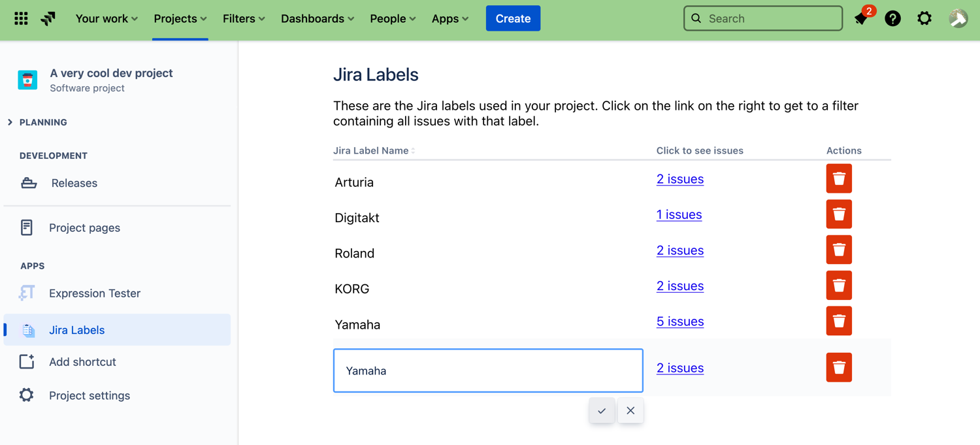Viewport: 980px width, 445px height.
Task: Click the Arturia label name
Action: coord(354,182)
